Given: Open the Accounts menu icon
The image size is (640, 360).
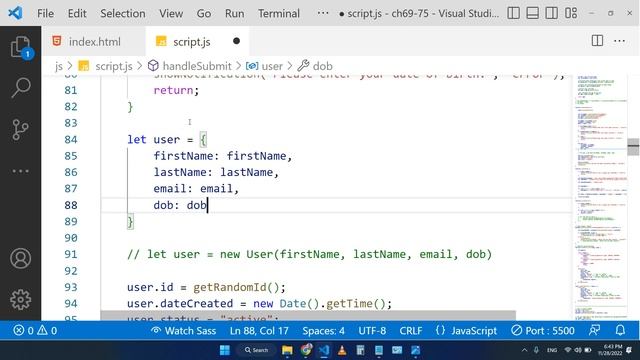Looking at the screenshot, I should coord(20,258).
